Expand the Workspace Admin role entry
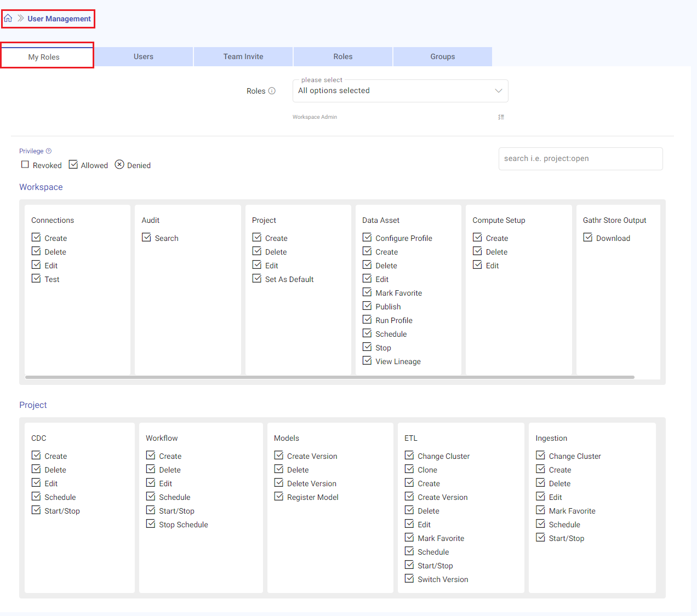697x616 pixels. 315,117
